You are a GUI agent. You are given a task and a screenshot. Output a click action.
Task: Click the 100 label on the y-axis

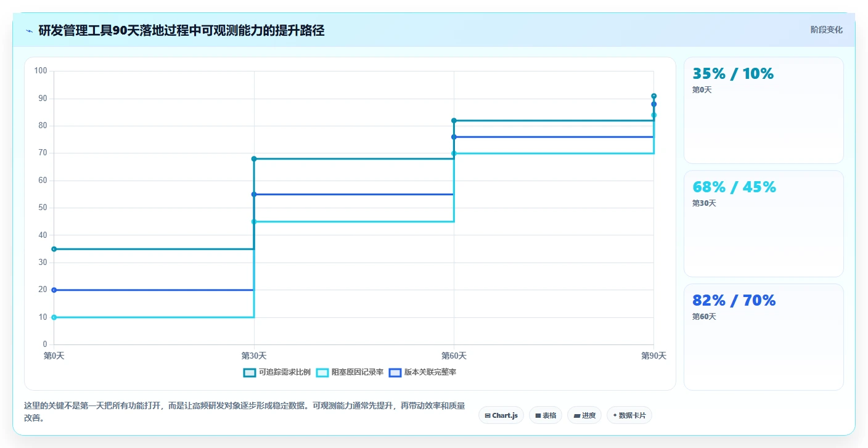tap(41, 71)
